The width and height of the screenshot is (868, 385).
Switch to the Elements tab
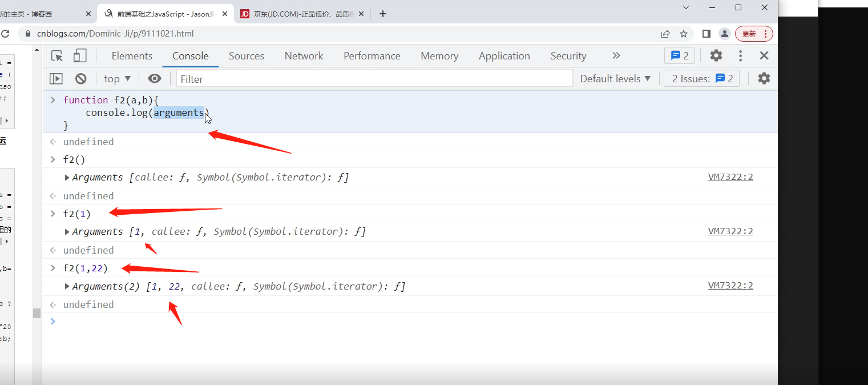coord(132,55)
